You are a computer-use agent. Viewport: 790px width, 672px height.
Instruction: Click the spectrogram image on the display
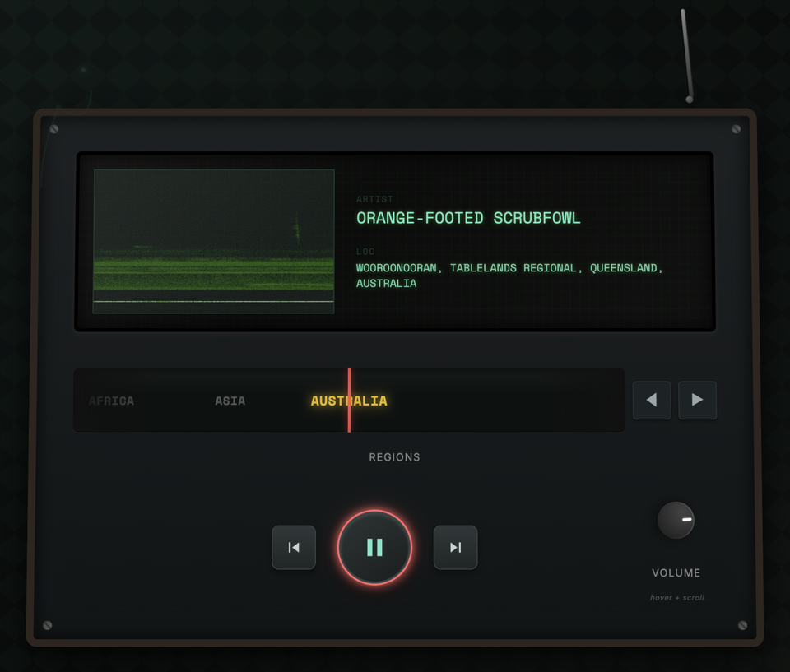pyautogui.click(x=214, y=241)
